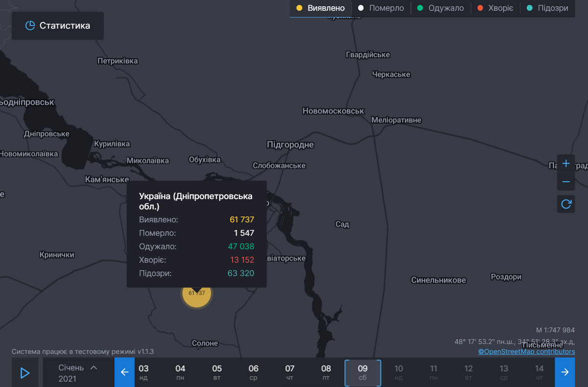Pick 06 ср on the timeline
The image size is (588, 387).
(x=253, y=373)
